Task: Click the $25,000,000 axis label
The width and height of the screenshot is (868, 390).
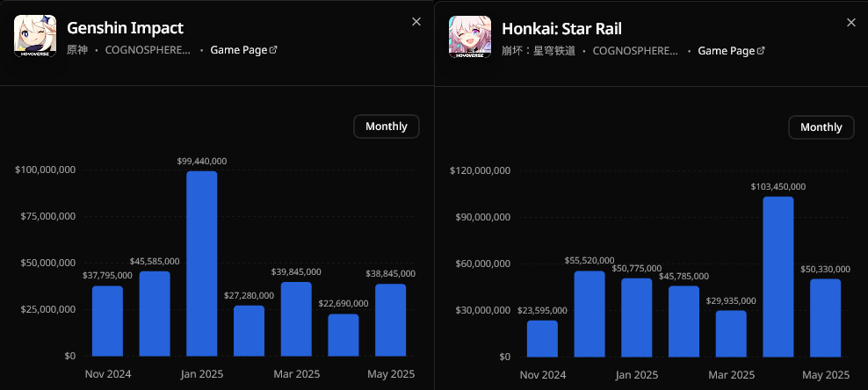Action: coord(48,309)
